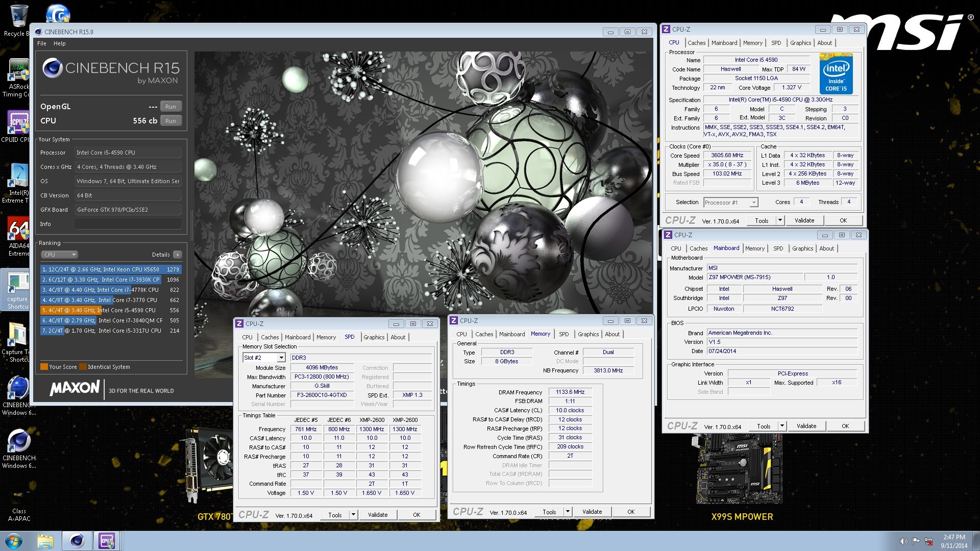
Task: Open About tab in CPU-Z Memory window
Action: tap(612, 334)
